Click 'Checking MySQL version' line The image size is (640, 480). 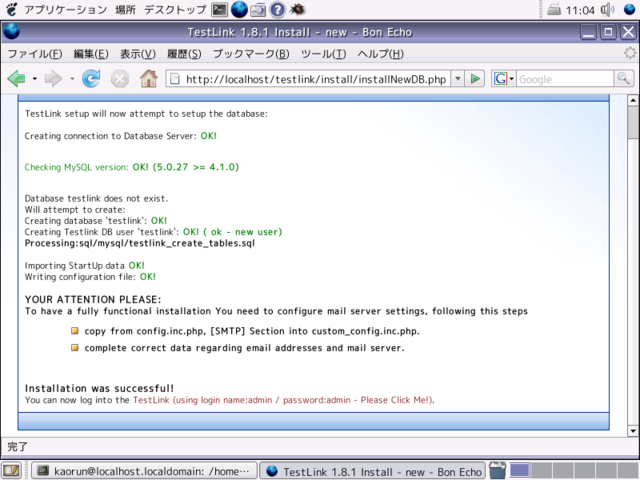[131, 167]
